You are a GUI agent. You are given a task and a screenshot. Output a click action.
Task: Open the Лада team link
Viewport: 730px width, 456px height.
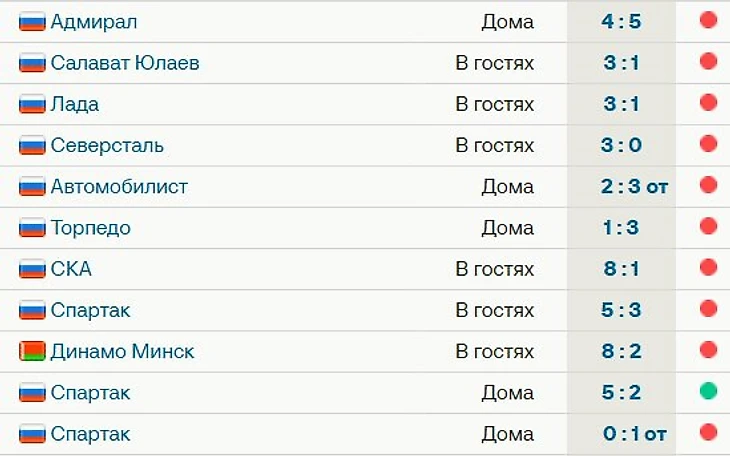point(74,104)
